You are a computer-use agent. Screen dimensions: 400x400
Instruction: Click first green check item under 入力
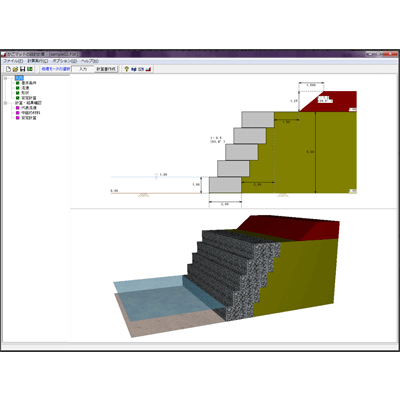(x=26, y=83)
